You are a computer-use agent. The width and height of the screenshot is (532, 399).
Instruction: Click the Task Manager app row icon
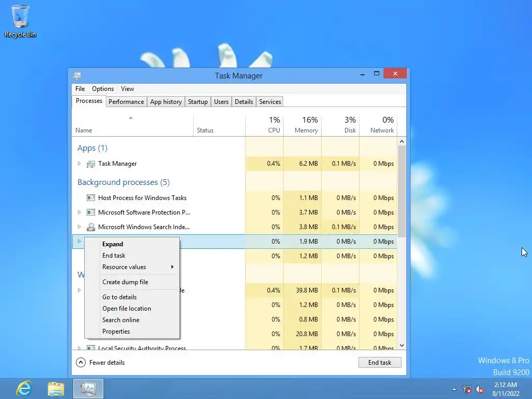point(90,164)
